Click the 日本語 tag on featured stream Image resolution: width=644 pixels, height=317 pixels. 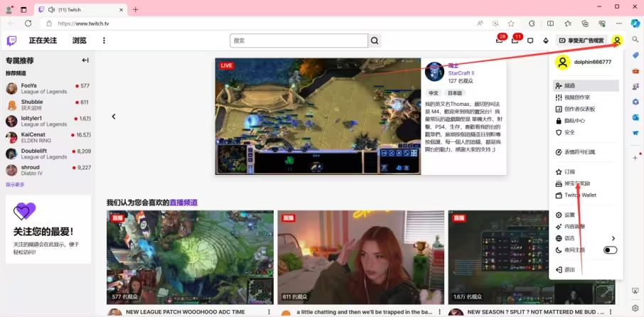click(455, 93)
